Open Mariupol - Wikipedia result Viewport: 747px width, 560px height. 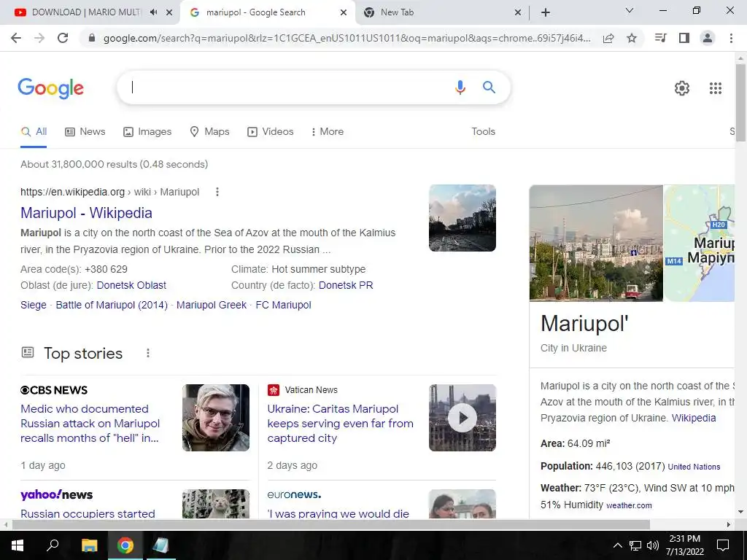pyautogui.click(x=86, y=213)
